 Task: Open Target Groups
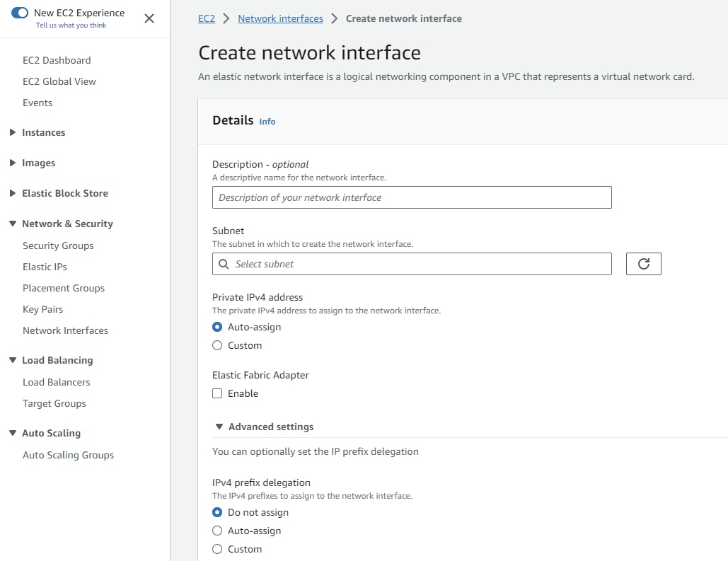click(x=54, y=403)
